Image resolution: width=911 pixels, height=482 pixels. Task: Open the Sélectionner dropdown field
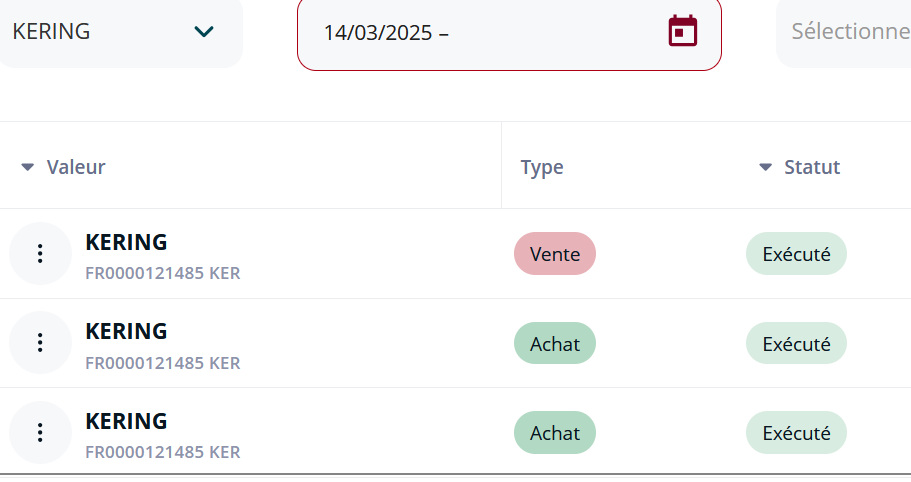(844, 32)
